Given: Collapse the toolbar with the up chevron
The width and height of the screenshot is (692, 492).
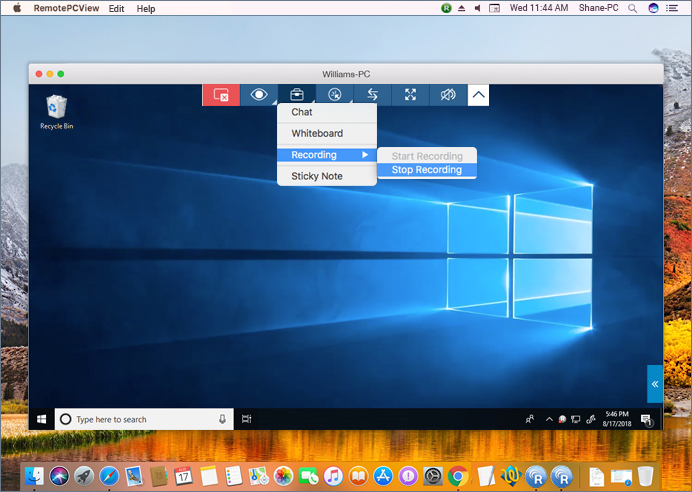Looking at the screenshot, I should [478, 95].
